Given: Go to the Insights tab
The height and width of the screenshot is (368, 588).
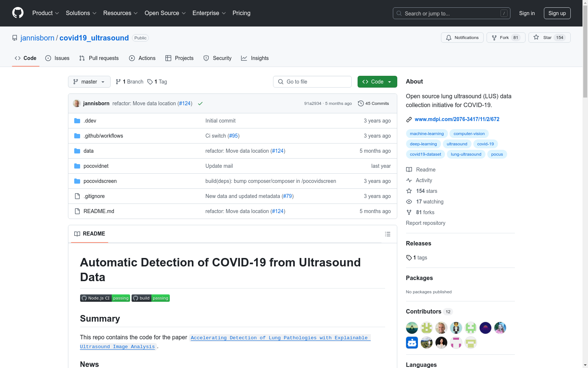Looking at the screenshot, I should point(255,58).
